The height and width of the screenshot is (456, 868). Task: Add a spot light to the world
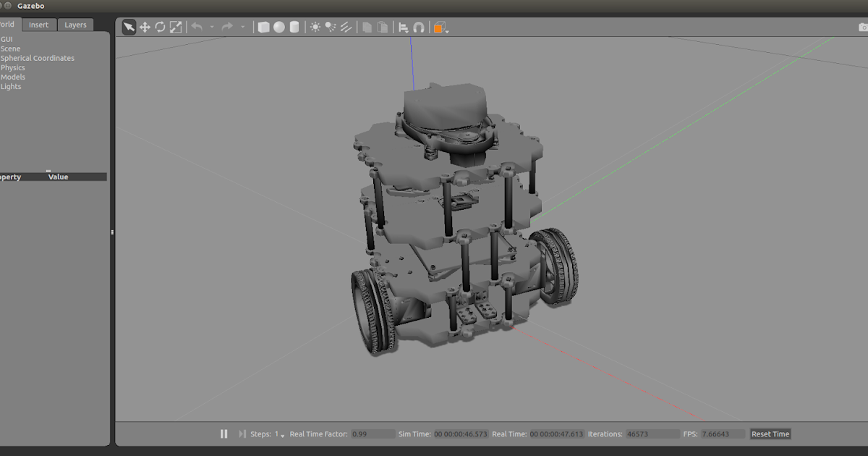(x=328, y=27)
